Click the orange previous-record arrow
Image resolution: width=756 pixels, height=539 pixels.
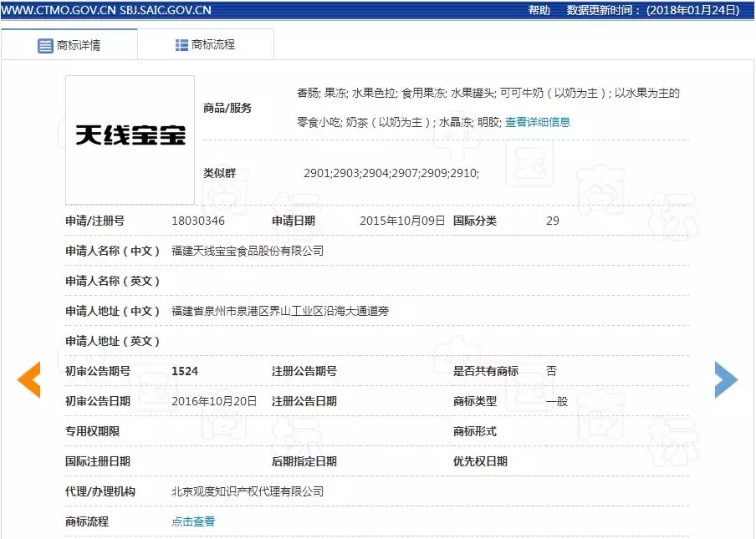tap(28, 379)
